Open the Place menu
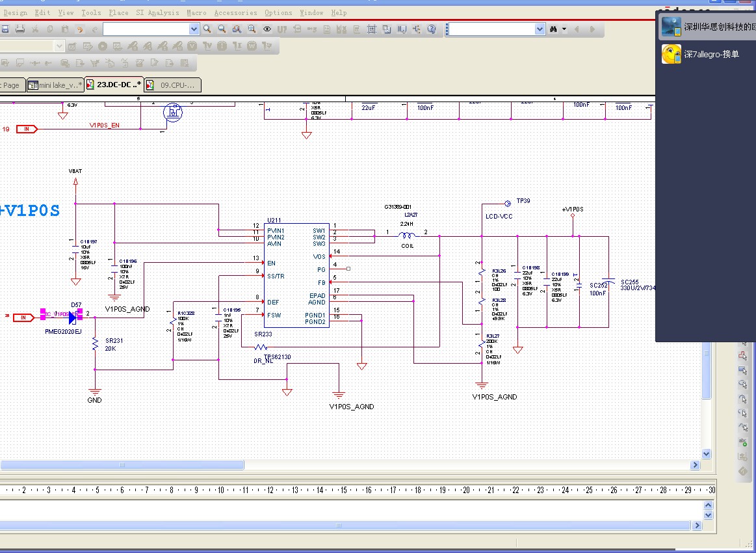Image resolution: width=756 pixels, height=553 pixels. click(118, 12)
